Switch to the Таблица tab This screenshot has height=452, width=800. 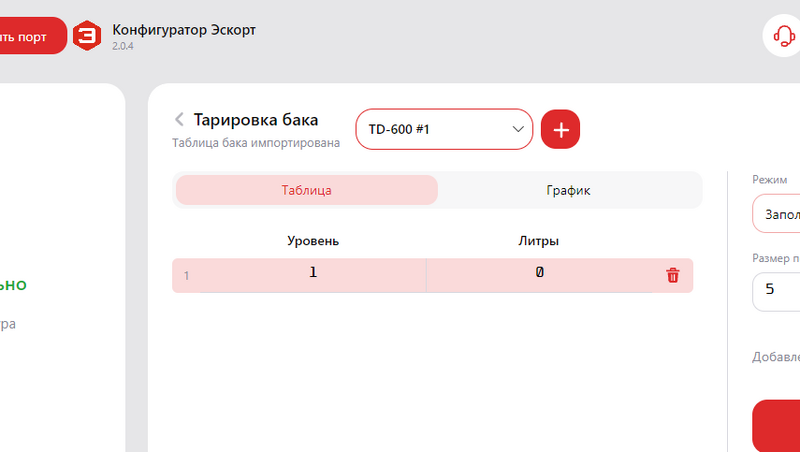click(307, 190)
